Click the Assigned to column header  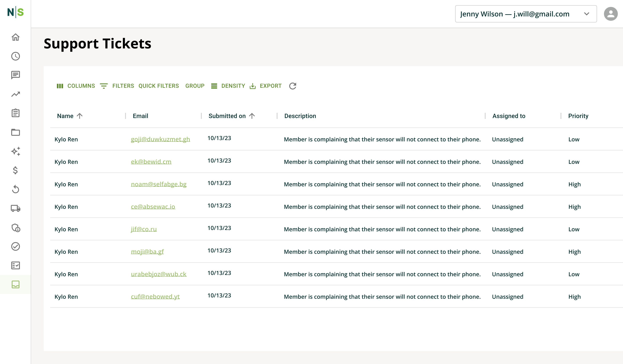(509, 116)
